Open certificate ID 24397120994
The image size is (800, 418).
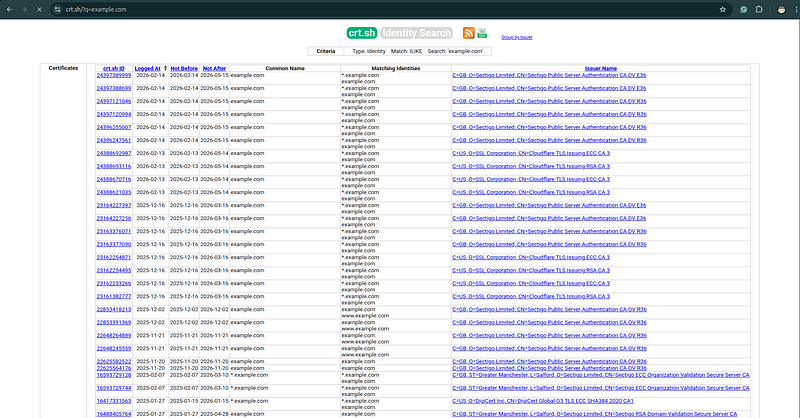(x=114, y=114)
